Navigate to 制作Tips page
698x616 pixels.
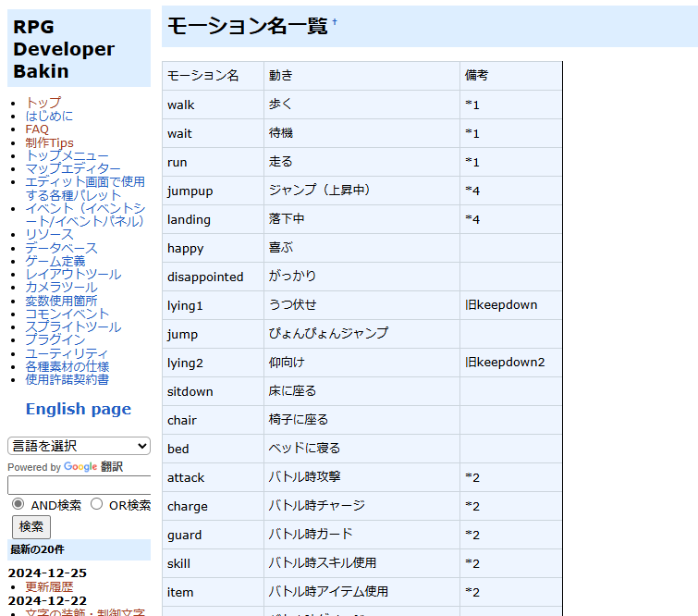click(50, 142)
